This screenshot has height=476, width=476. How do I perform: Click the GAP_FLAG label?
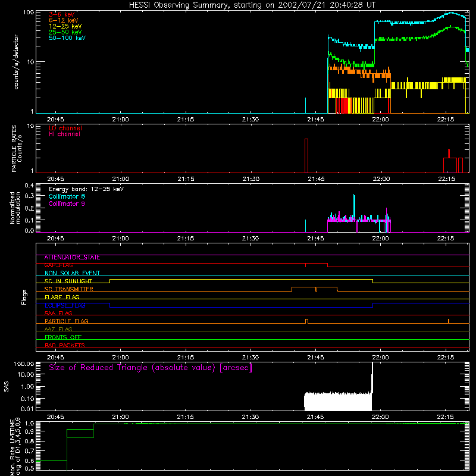point(58,265)
